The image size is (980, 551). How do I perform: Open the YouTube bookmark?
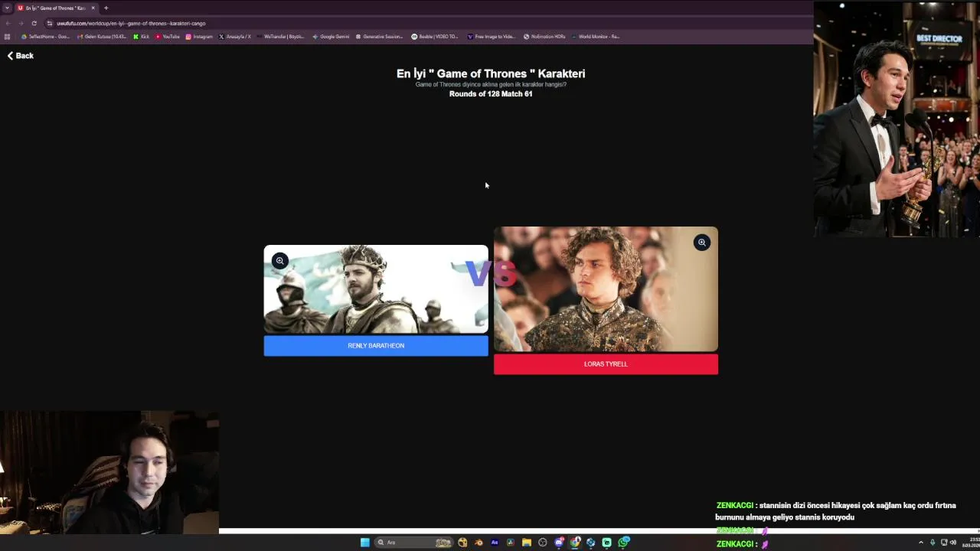click(x=168, y=37)
